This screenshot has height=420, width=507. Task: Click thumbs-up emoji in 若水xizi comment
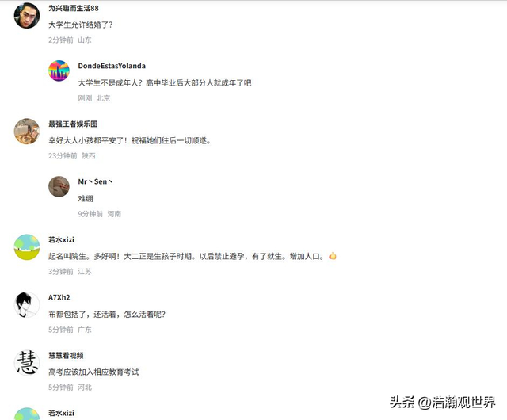coord(333,256)
